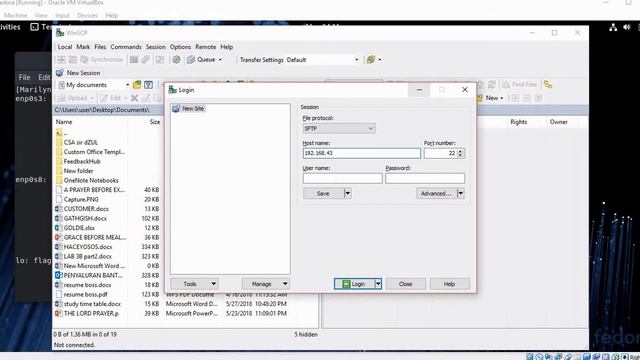The width and height of the screenshot is (640, 360).
Task: Select the THE LORD PRAYER file
Action: point(91,313)
